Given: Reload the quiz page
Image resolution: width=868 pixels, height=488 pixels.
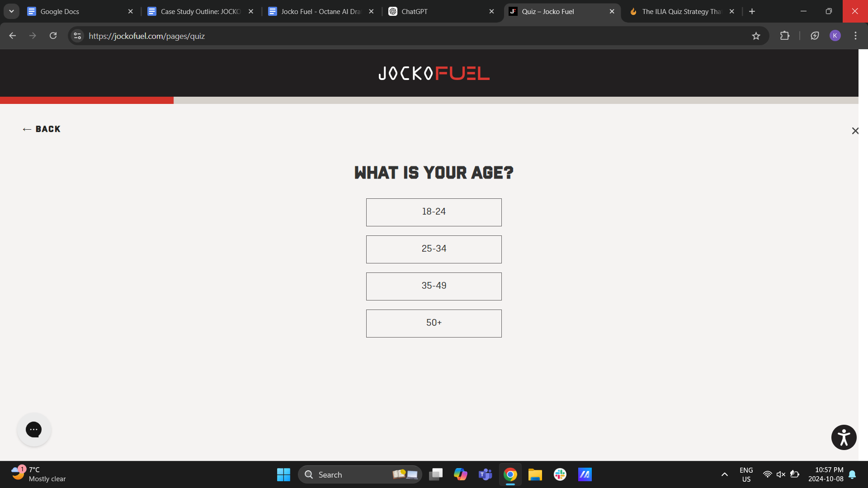Looking at the screenshot, I should pyautogui.click(x=53, y=36).
